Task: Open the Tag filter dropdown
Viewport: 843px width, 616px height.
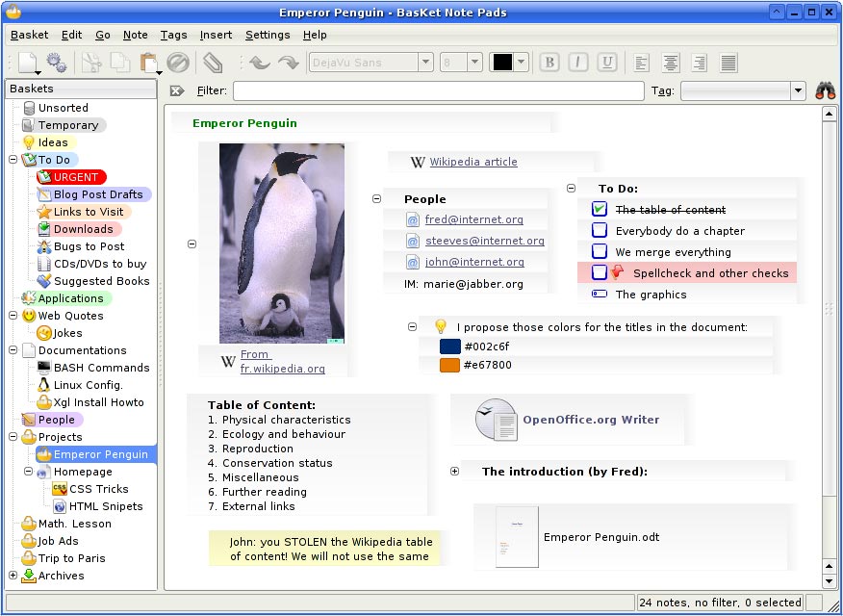Action: [797, 90]
